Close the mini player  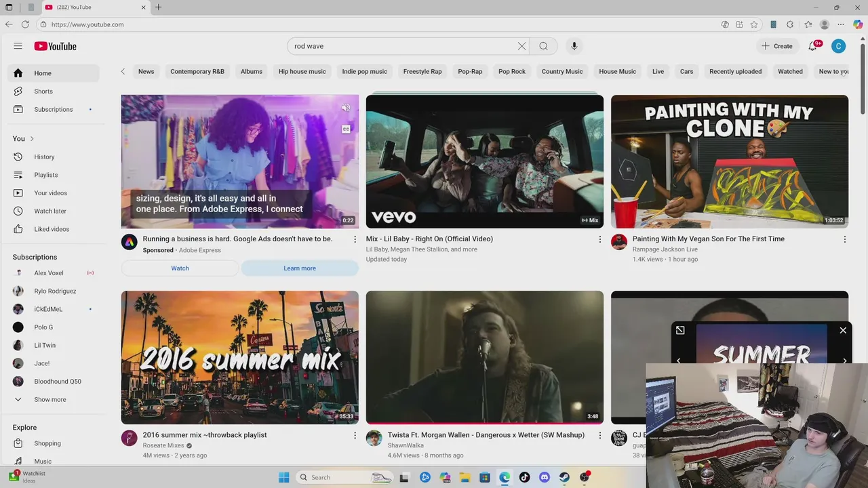(x=843, y=330)
